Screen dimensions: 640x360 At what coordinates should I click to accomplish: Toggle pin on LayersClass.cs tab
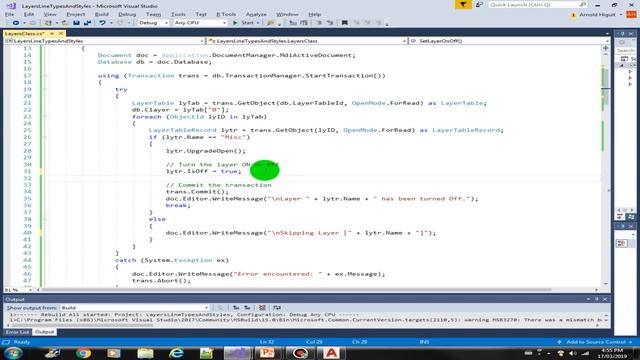tap(52, 33)
